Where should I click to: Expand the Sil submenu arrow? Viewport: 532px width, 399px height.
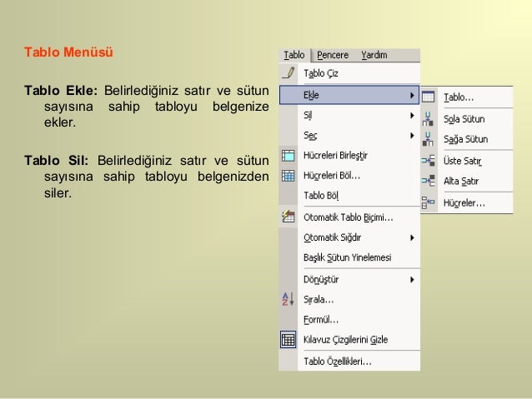pos(412,116)
